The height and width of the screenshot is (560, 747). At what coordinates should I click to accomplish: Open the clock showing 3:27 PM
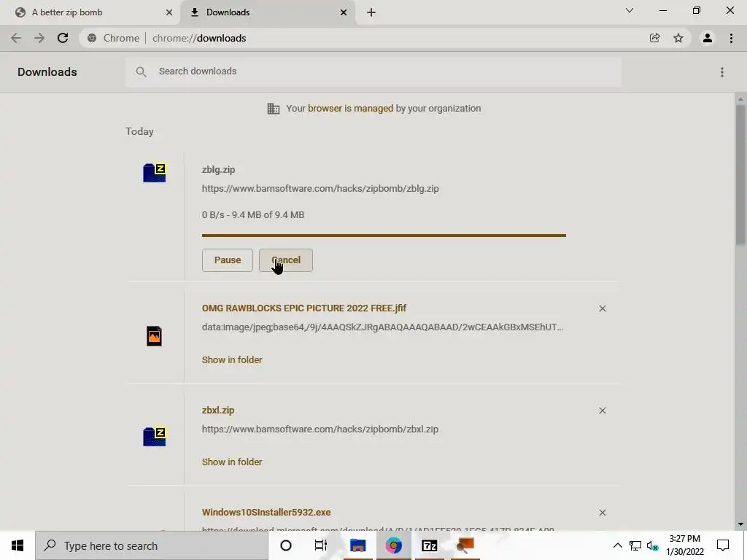point(684,545)
